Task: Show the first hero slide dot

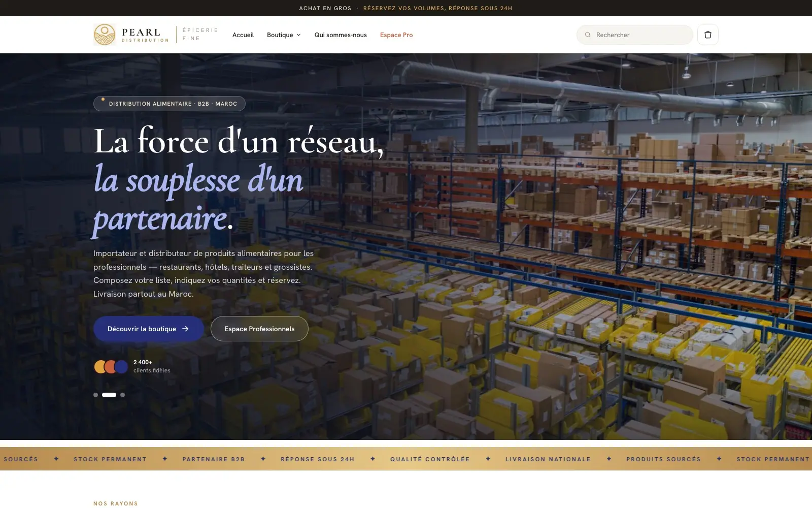Action: tap(95, 395)
